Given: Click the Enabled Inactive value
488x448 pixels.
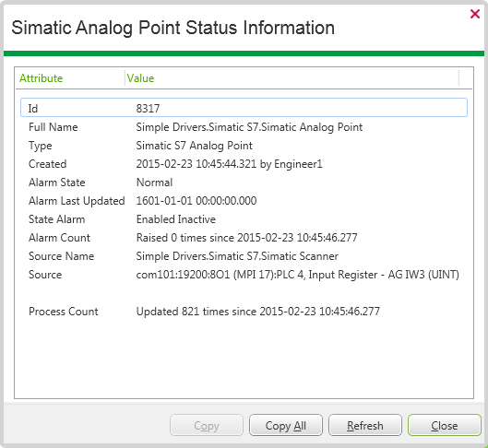Looking at the screenshot, I should point(176,219).
